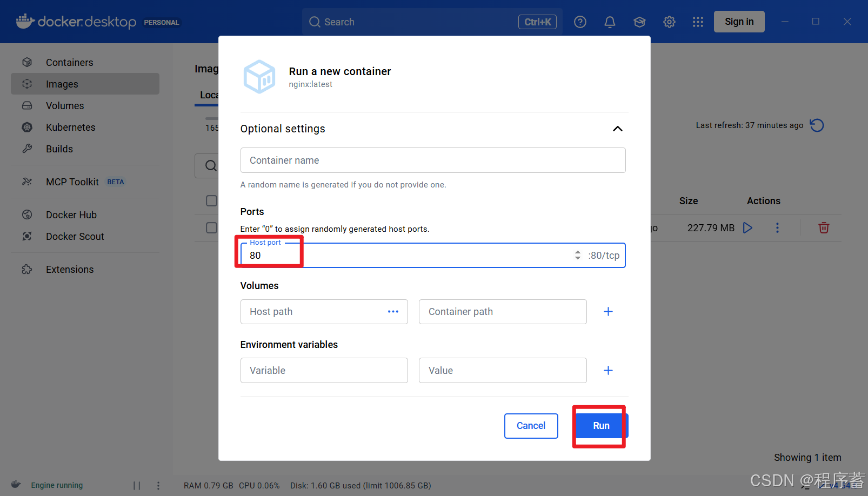Toggle the image row checkbox

[x=211, y=227]
